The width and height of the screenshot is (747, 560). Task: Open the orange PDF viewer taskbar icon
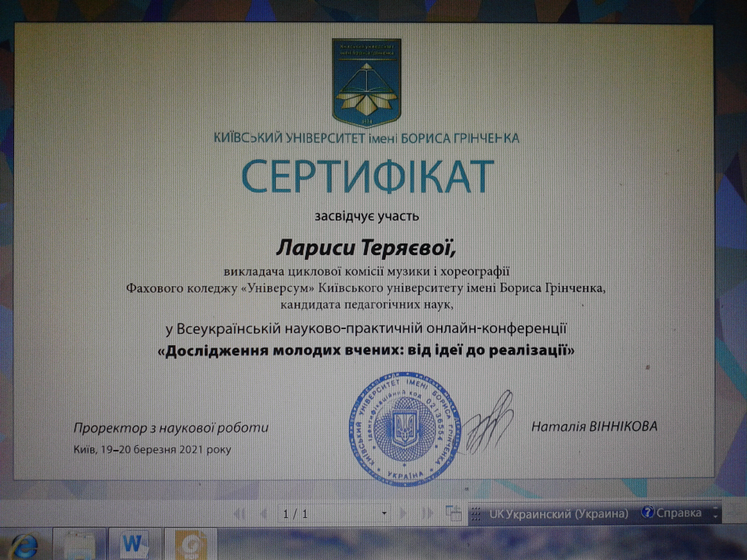pos(191,545)
